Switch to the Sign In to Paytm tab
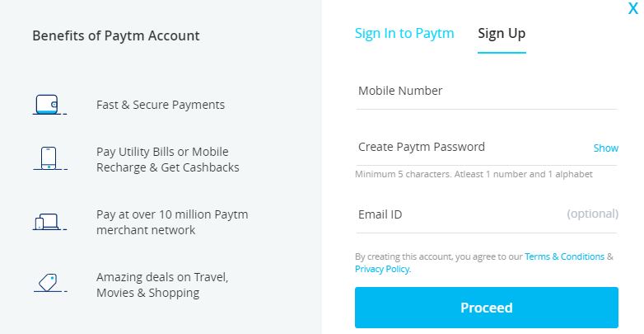This screenshot has height=334, width=644. tap(404, 34)
